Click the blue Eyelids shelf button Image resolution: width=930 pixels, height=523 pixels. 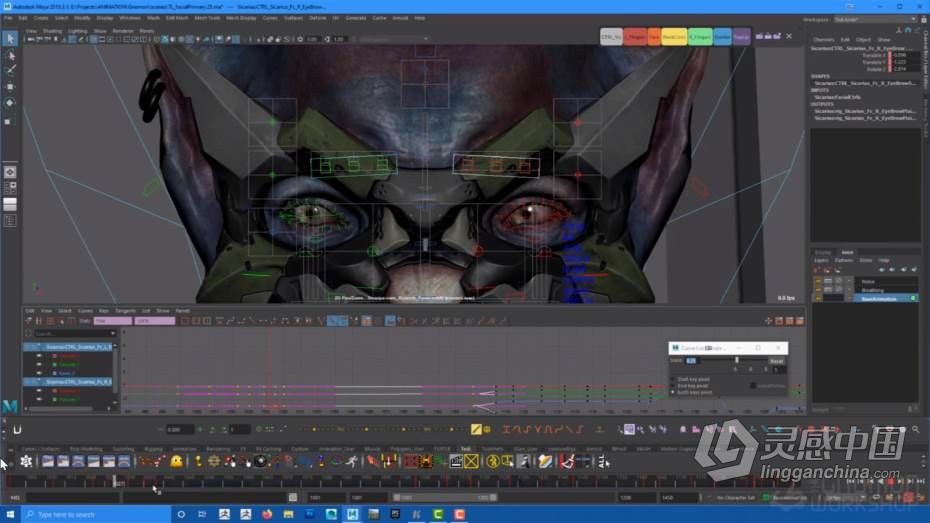tap(722, 37)
